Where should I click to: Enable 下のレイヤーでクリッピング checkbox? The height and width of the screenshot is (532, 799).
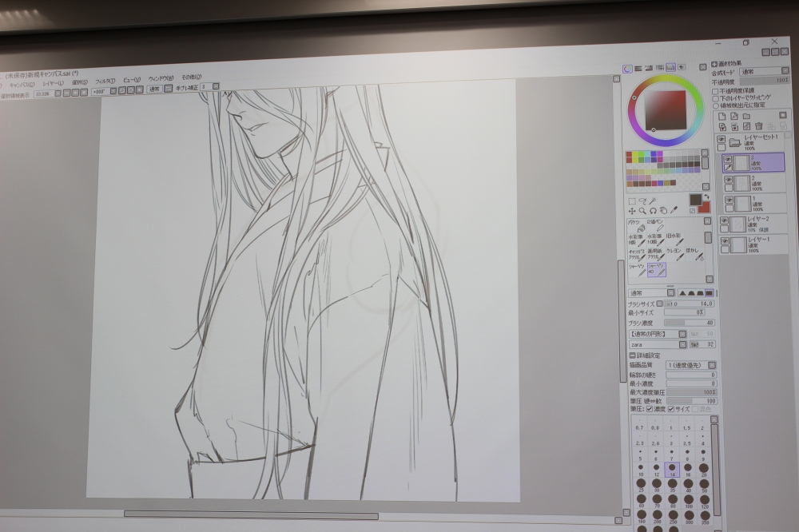tap(715, 98)
